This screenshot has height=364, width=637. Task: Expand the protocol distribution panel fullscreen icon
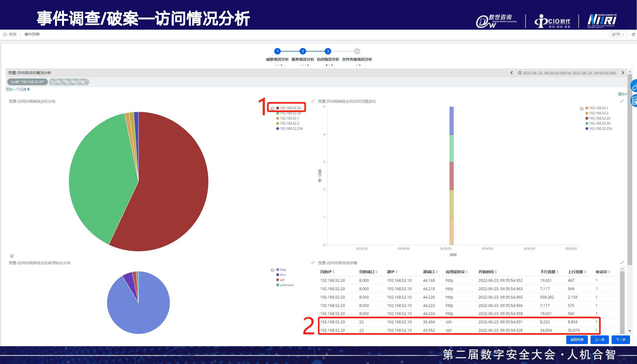click(x=313, y=262)
